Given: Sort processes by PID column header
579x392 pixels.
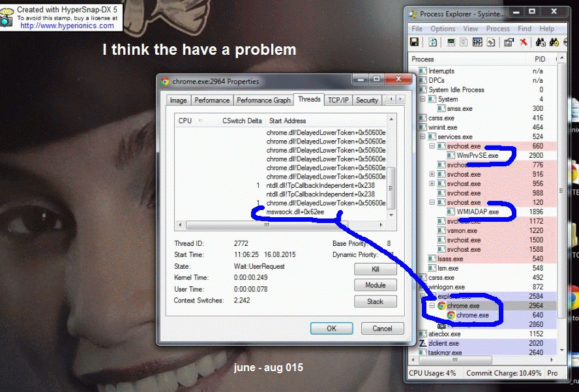Looking at the screenshot, I should 539,59.
